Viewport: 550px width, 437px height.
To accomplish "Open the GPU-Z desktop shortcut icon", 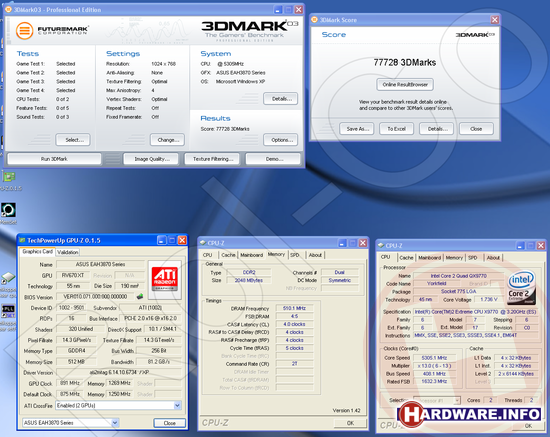I will coord(9,177).
